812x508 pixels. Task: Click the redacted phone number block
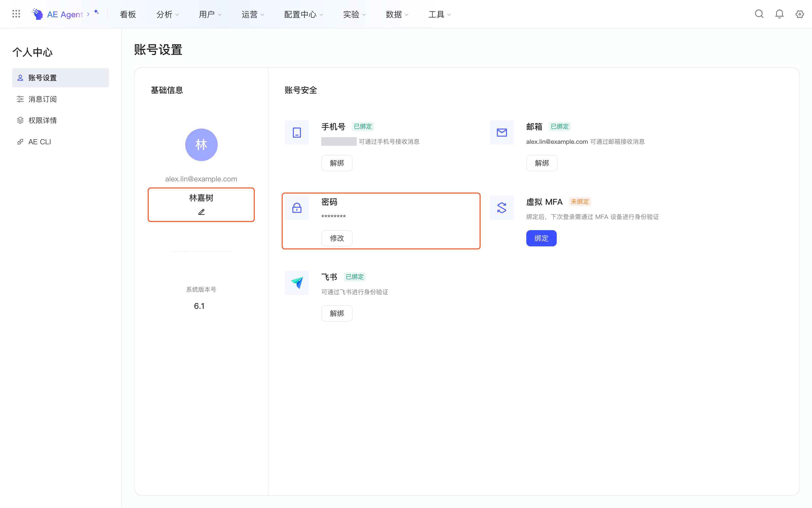(x=339, y=141)
